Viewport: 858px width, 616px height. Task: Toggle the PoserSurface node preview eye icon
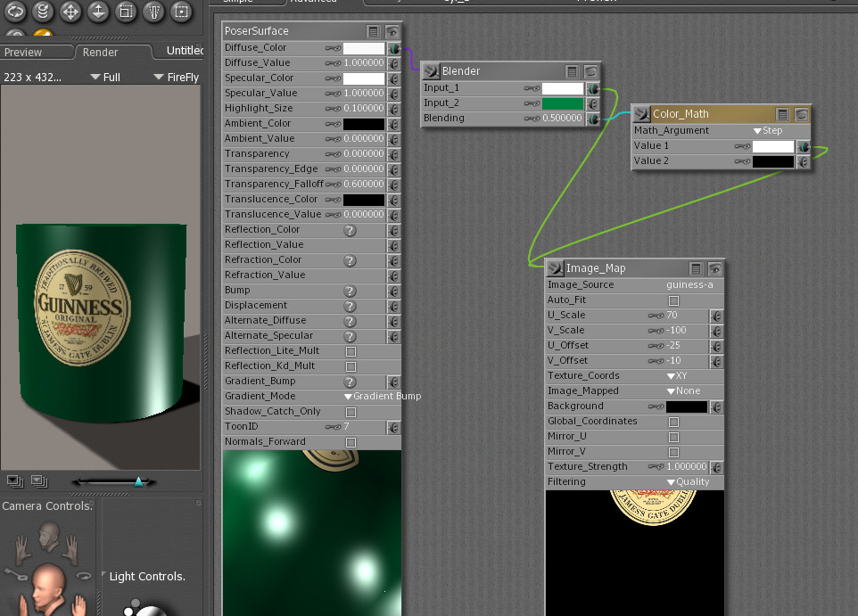pyautogui.click(x=392, y=31)
